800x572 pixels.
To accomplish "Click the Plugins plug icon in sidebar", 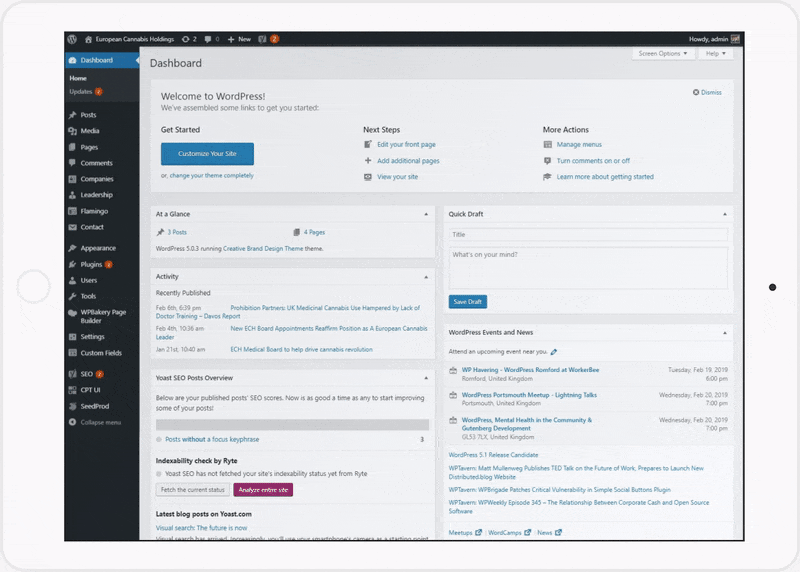I will click(72, 264).
